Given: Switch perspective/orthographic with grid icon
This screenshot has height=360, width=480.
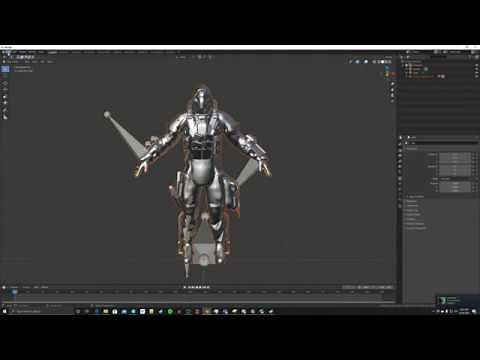Looking at the screenshot, I should [392, 101].
